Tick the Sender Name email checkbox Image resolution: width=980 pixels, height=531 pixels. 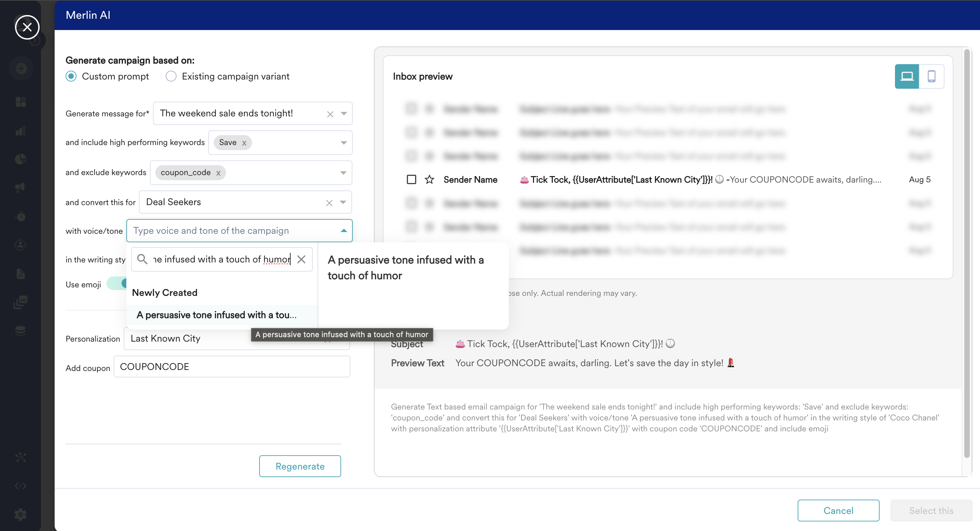coord(411,180)
